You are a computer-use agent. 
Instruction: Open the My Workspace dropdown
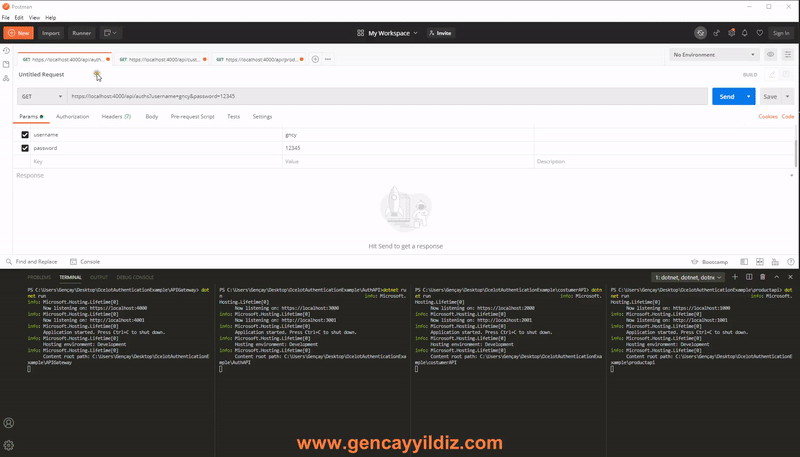point(389,33)
